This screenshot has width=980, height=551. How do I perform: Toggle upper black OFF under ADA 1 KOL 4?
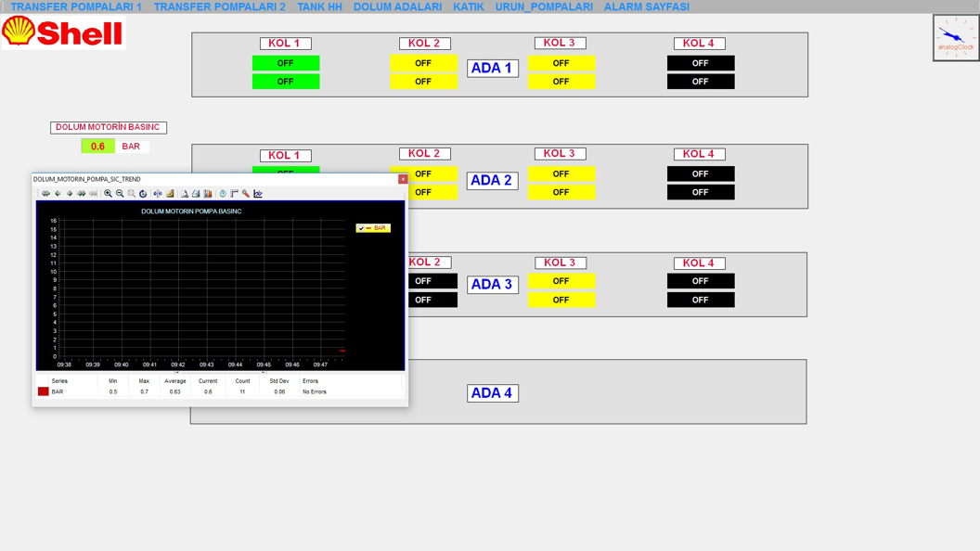click(701, 63)
